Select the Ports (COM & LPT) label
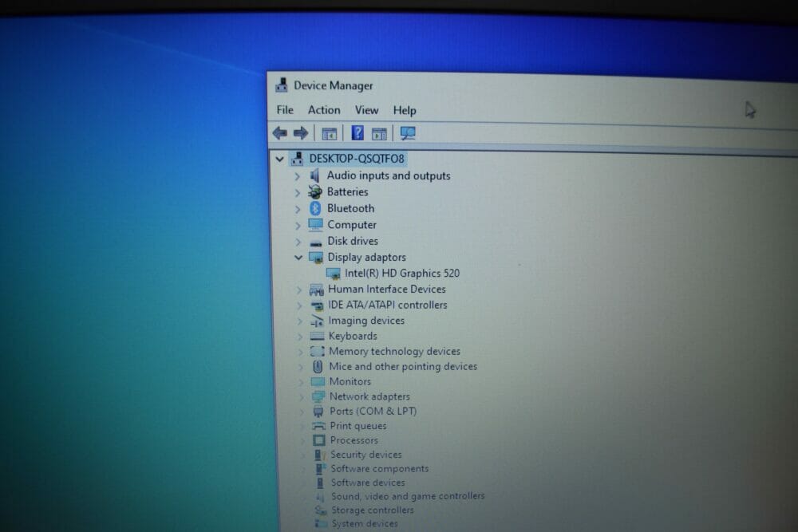This screenshot has width=798, height=532. click(373, 411)
